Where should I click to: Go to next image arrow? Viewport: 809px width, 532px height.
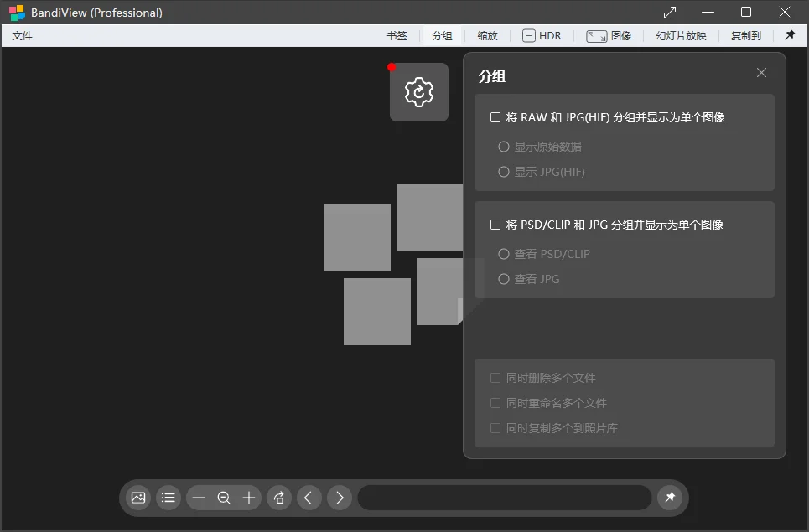tap(340, 498)
